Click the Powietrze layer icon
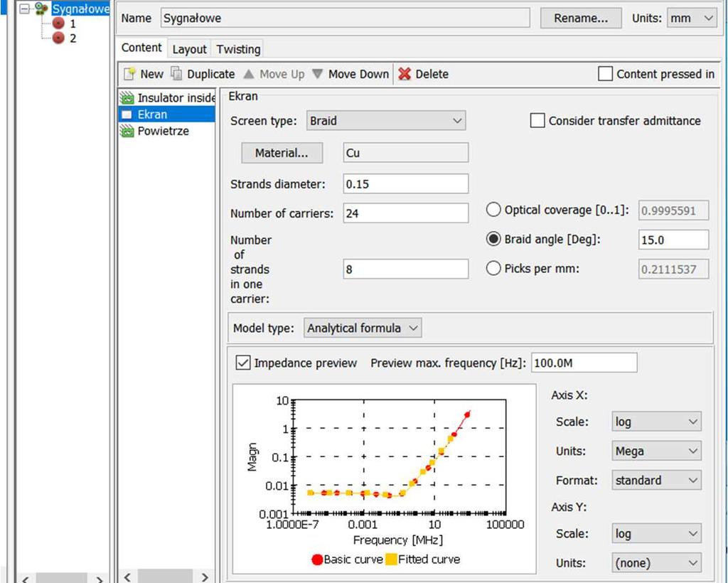The width and height of the screenshot is (728, 583). click(127, 131)
